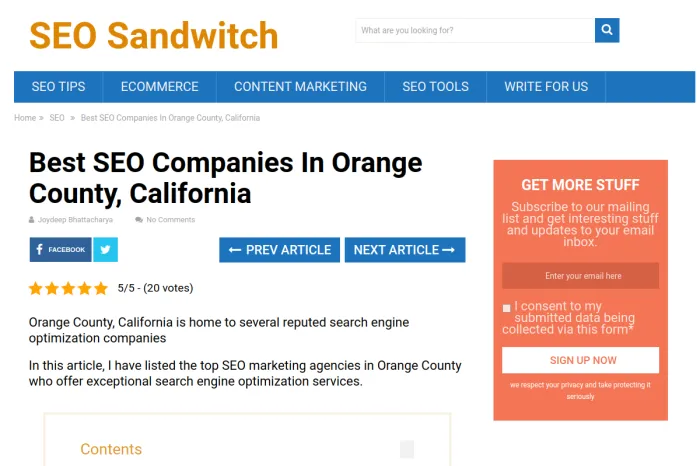Open Home breadcrumb link
This screenshot has width=700, height=466.
tap(25, 118)
